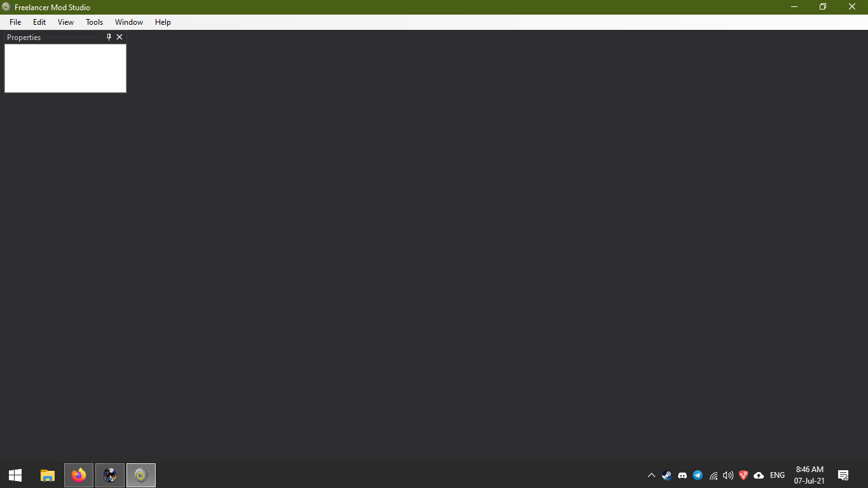Open the Edit menu
This screenshot has height=488, width=868.
(x=39, y=22)
